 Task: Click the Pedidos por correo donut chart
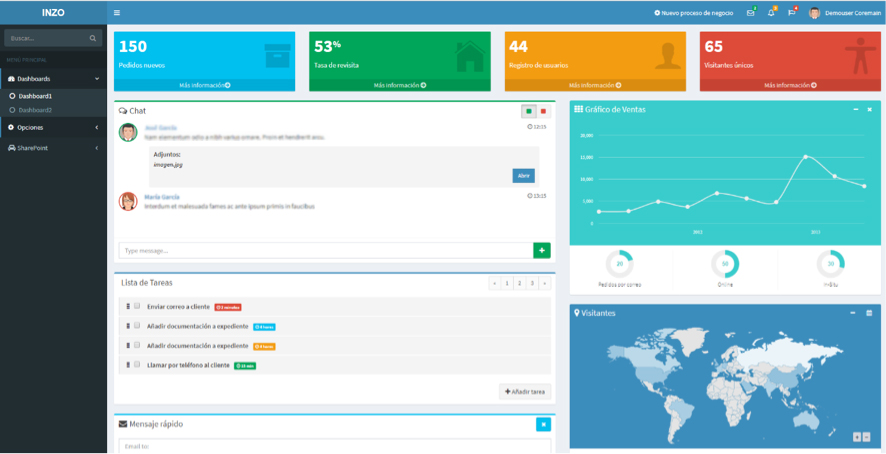[620, 264]
